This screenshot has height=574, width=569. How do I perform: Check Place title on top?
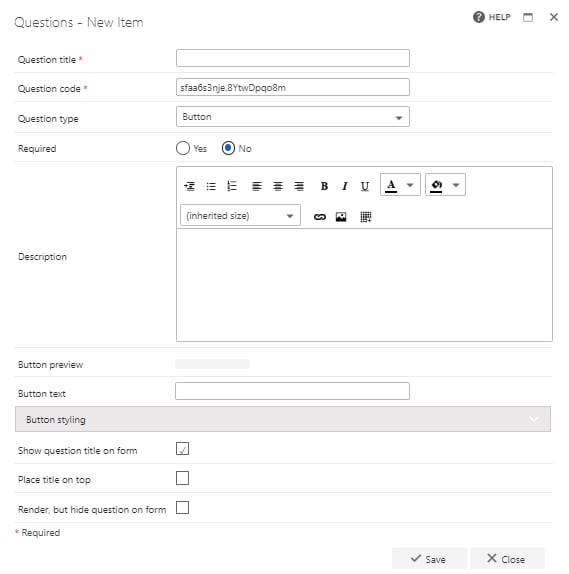coord(182,478)
